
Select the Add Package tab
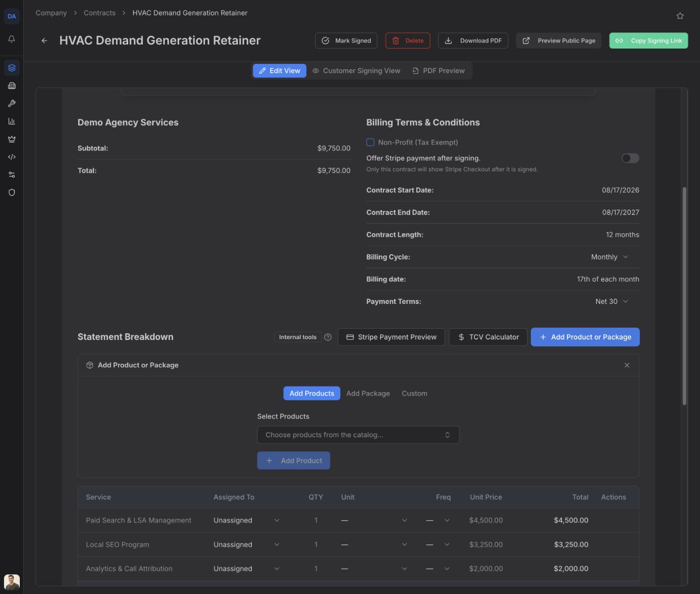(368, 394)
